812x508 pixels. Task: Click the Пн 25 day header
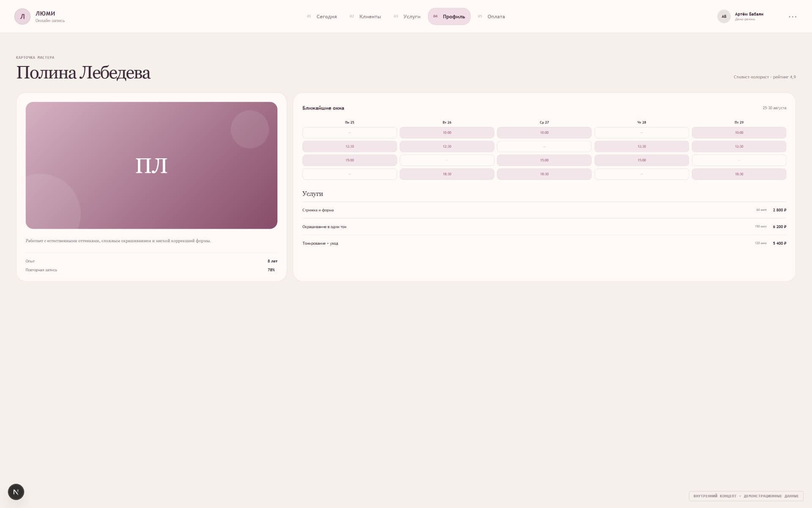[349, 122]
